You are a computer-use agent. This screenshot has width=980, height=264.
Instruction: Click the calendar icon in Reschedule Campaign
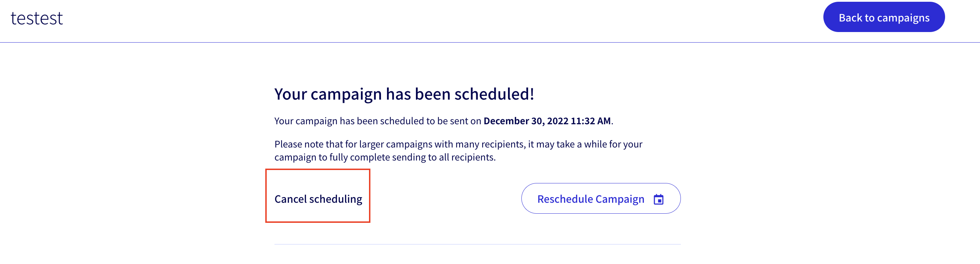pos(658,200)
